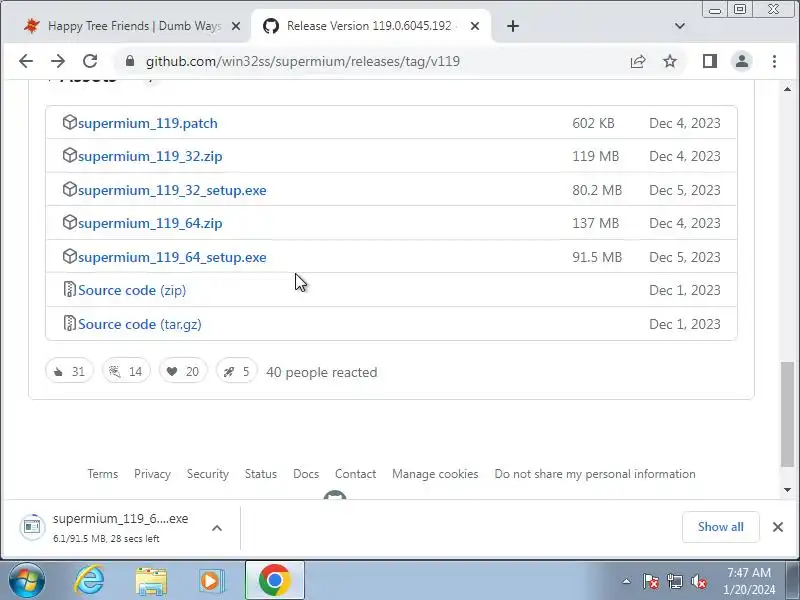The height and width of the screenshot is (600, 800).
Task: Open the Action Center flag icon
Action: tap(651, 581)
